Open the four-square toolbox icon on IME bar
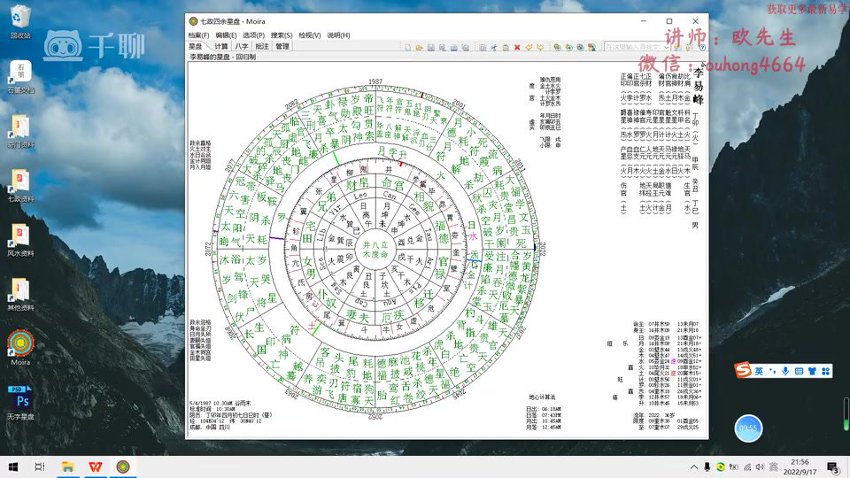850x478 pixels. pos(826,371)
